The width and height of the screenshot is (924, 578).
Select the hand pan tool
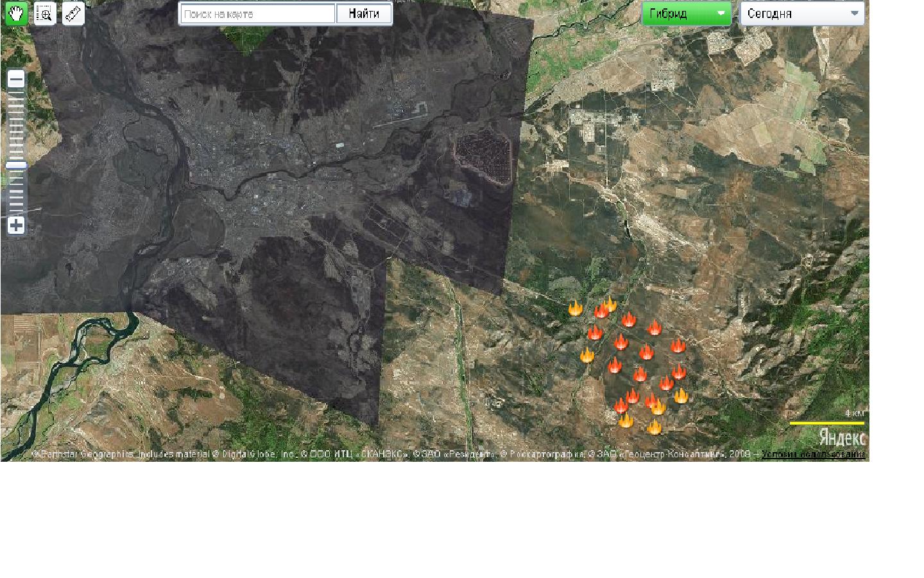click(x=16, y=13)
